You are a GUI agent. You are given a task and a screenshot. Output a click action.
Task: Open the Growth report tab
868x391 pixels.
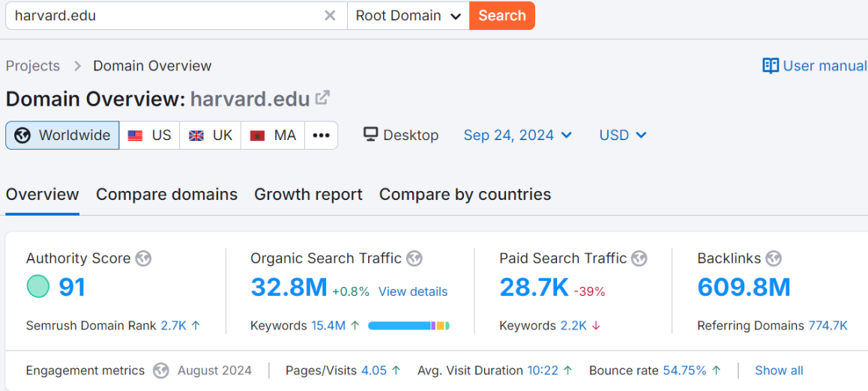[308, 195]
